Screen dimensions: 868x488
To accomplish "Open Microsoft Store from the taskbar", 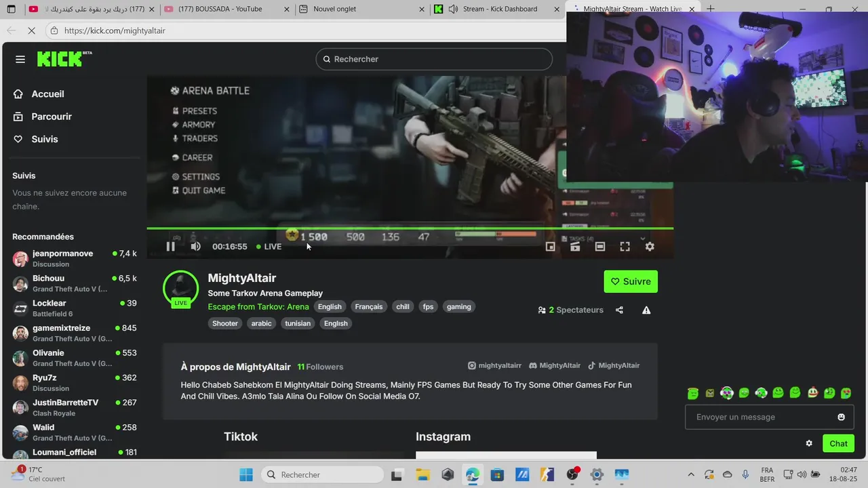I will (497, 474).
